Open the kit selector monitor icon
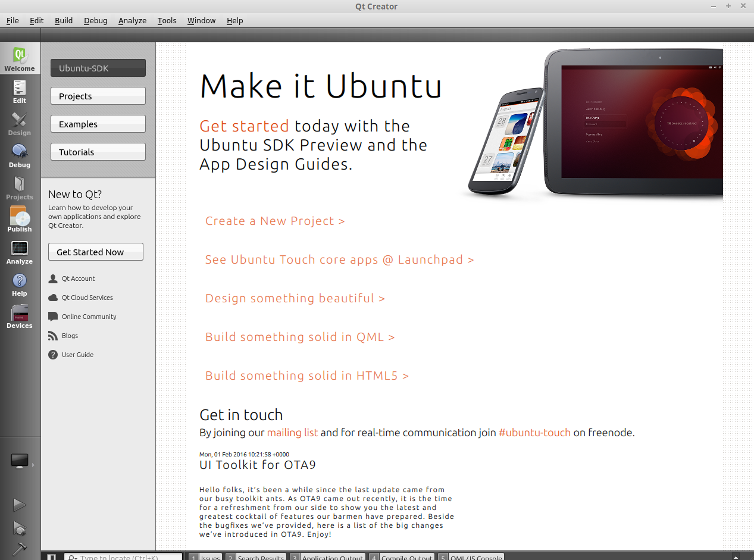 [20, 461]
